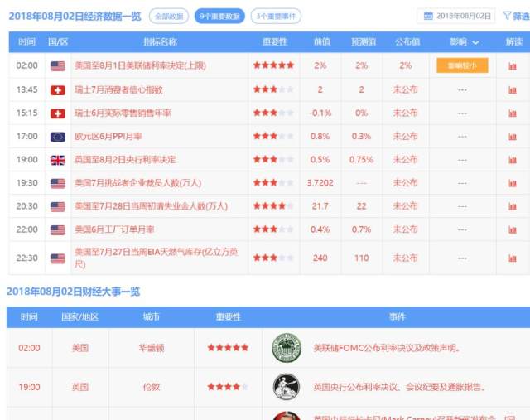Select the 全部数据 filter pill
This screenshot has width=530, height=420.
point(169,16)
